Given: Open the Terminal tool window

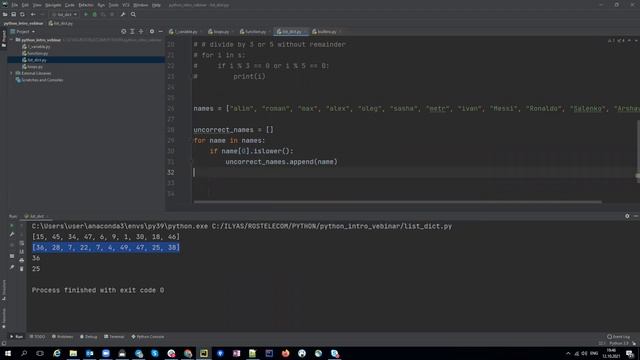Looking at the screenshot, I should pos(114,337).
